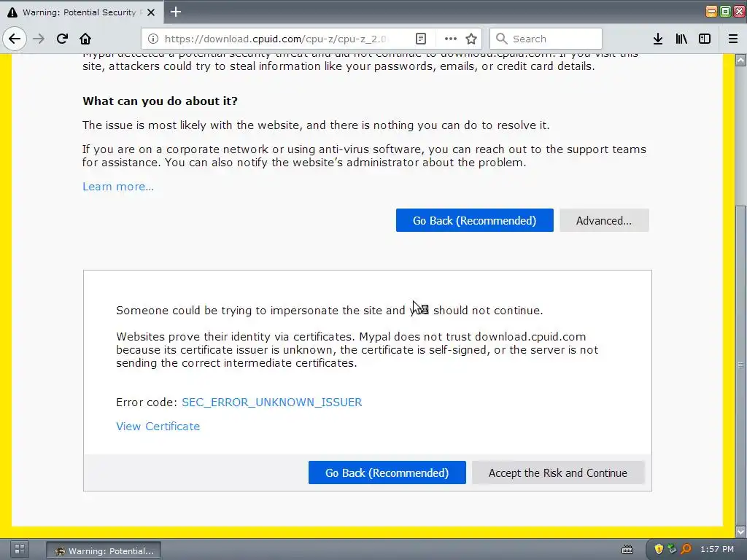Screen dimensions: 747x560
Task: Select the Warning: Potential Security tab
Action: (x=82, y=12)
